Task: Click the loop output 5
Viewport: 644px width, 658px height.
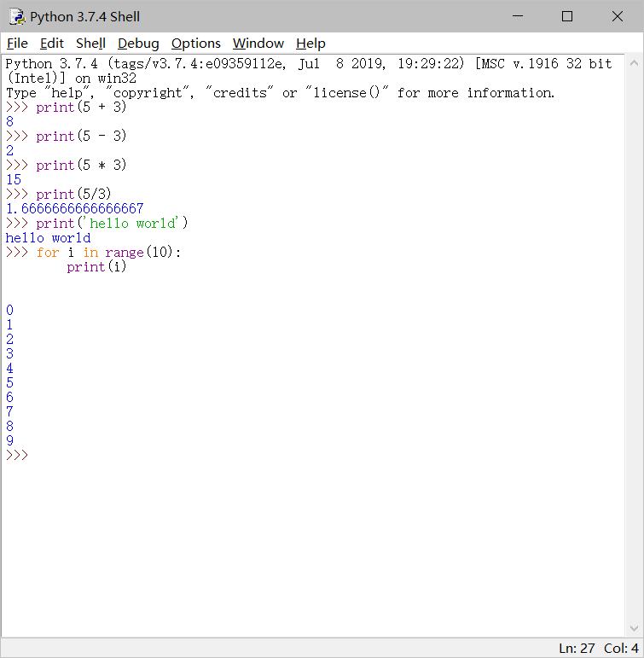Action: pos(9,382)
